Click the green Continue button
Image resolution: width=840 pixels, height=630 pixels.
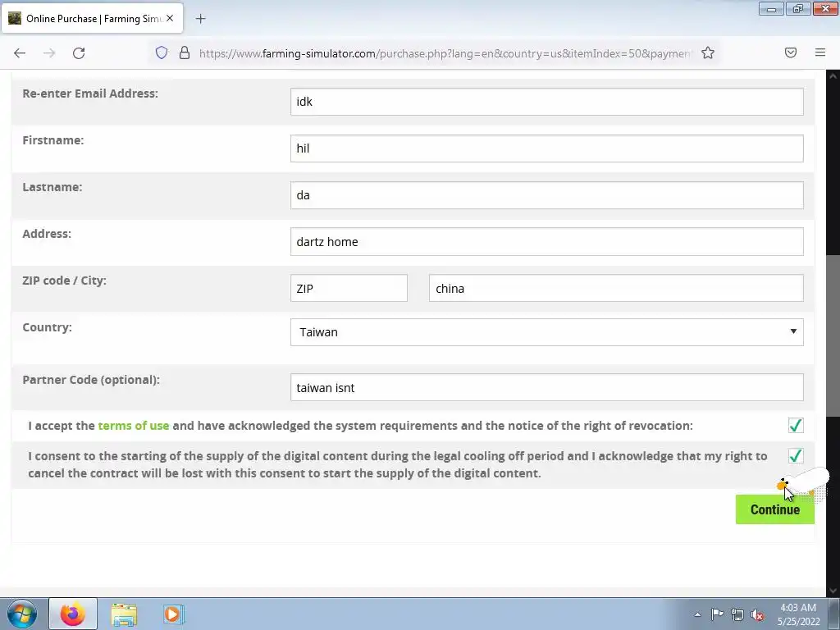774,509
